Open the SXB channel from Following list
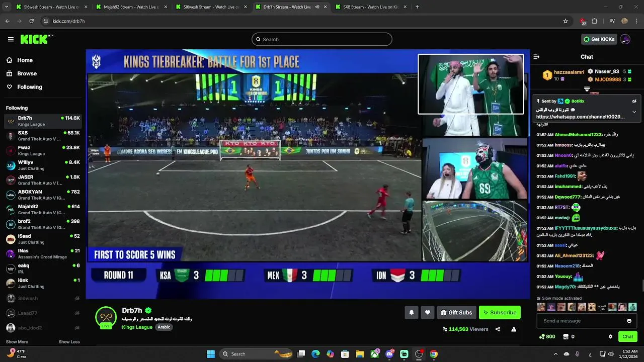The height and width of the screenshot is (362, 644). pyautogui.click(x=43, y=136)
